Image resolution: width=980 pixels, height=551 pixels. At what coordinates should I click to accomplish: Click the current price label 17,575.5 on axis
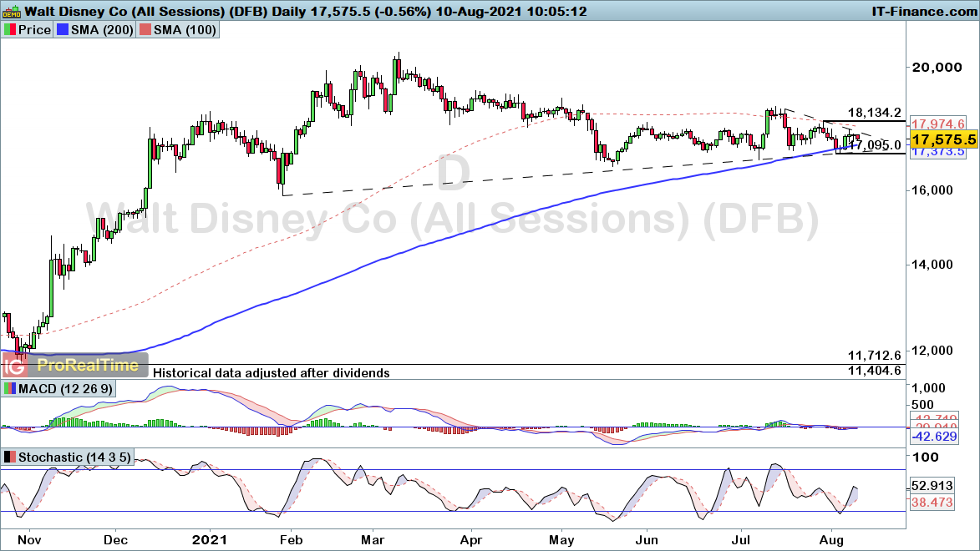(x=944, y=139)
